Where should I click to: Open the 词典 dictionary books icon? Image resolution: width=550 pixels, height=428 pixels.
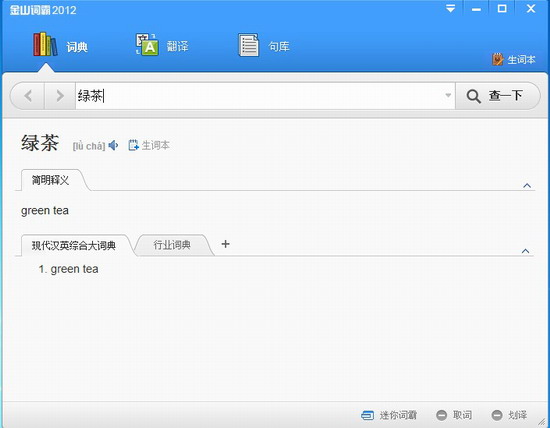(45, 44)
